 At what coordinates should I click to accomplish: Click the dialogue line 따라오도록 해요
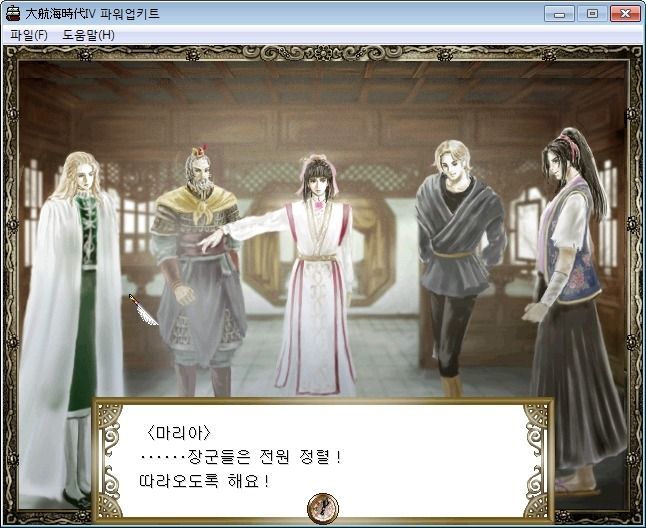[205, 481]
